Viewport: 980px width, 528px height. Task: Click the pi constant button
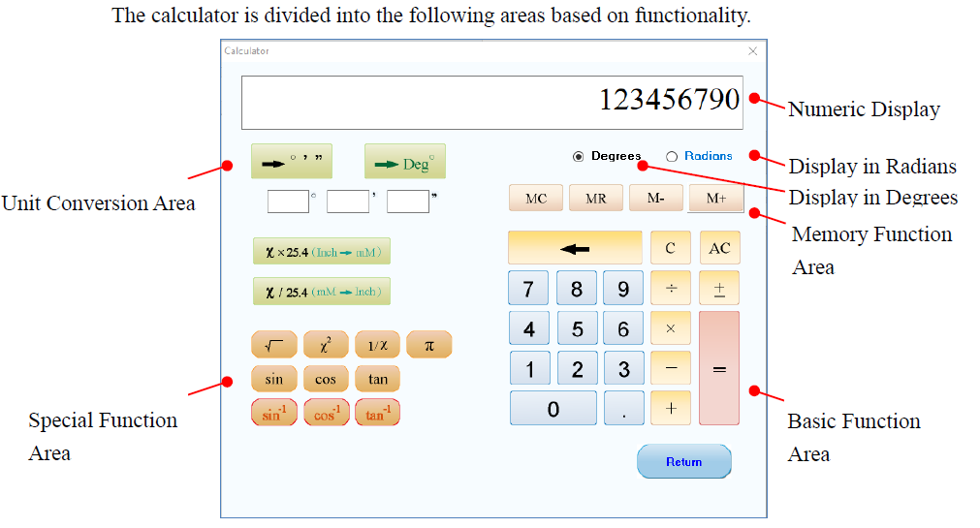(428, 345)
